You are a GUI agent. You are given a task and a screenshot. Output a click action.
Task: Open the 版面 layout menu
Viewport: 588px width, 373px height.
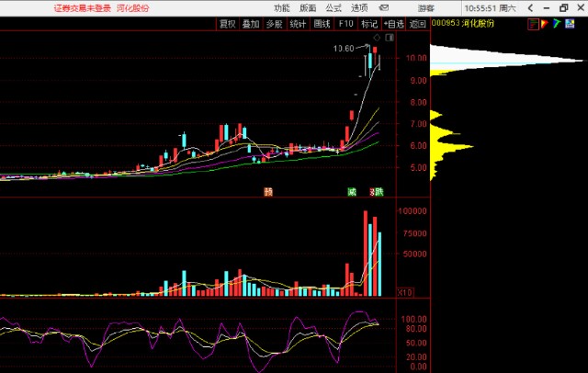pyautogui.click(x=308, y=8)
